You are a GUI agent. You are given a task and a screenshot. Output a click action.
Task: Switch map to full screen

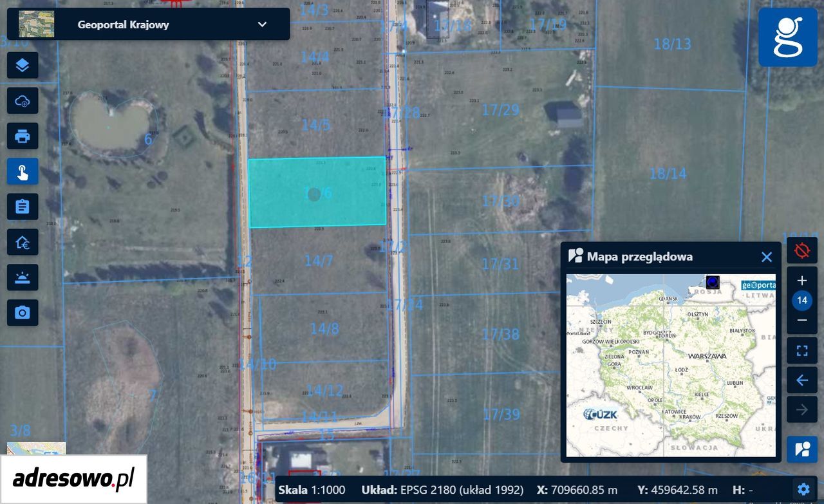(802, 351)
